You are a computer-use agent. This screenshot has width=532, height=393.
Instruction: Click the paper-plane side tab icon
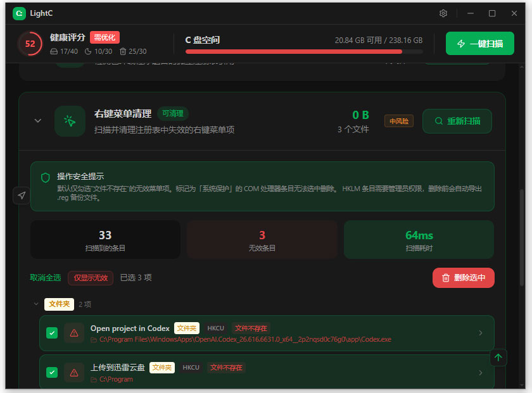point(22,196)
